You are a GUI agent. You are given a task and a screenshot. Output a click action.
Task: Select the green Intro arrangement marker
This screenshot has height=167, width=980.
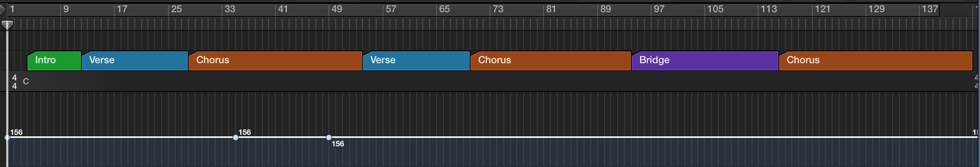54,61
